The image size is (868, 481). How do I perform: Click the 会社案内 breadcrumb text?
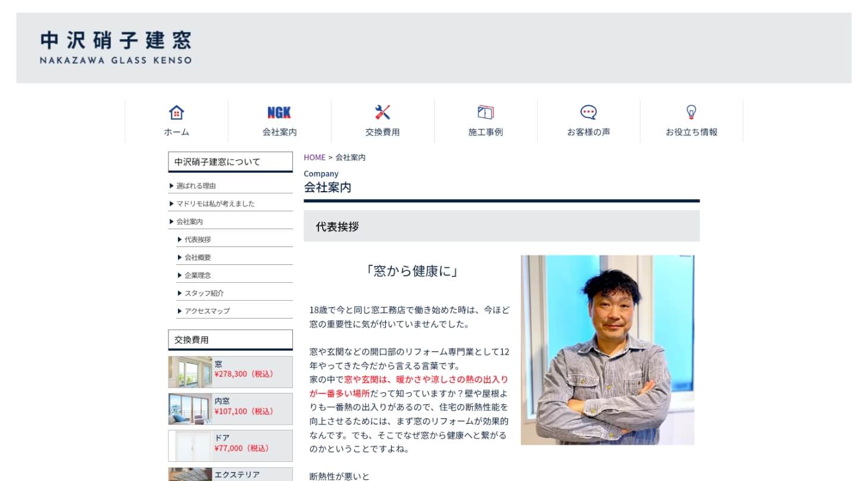pyautogui.click(x=351, y=157)
